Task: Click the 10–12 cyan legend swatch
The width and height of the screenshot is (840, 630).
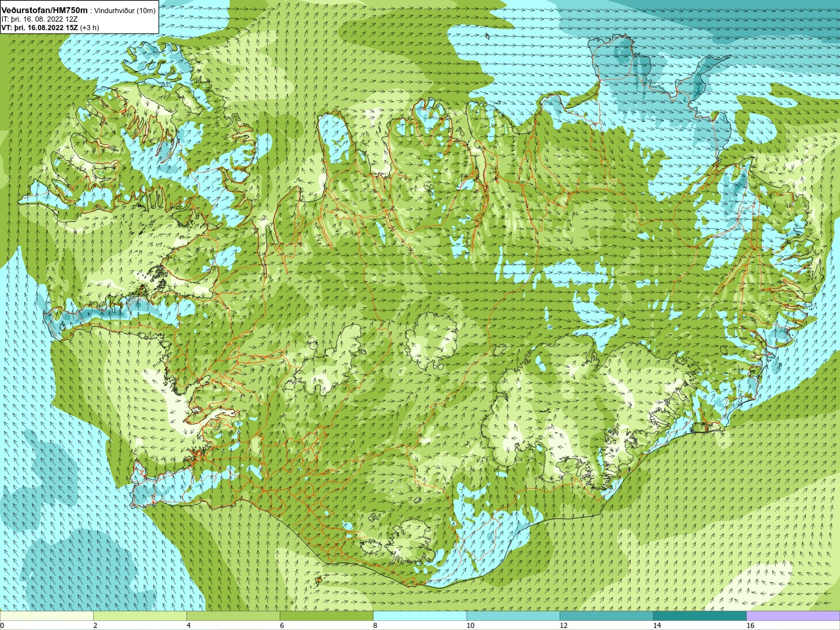Action: click(513, 616)
